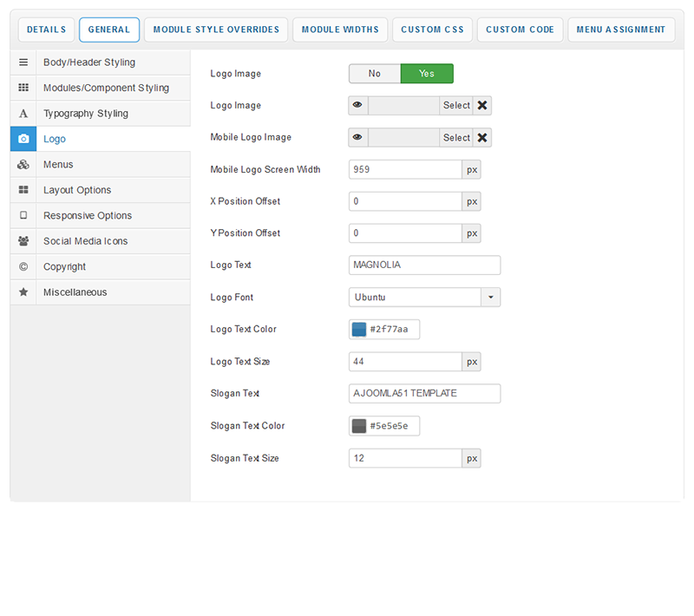Click the Modules/Component Styling grid icon
This screenshot has width=694, height=616.
pyautogui.click(x=23, y=88)
